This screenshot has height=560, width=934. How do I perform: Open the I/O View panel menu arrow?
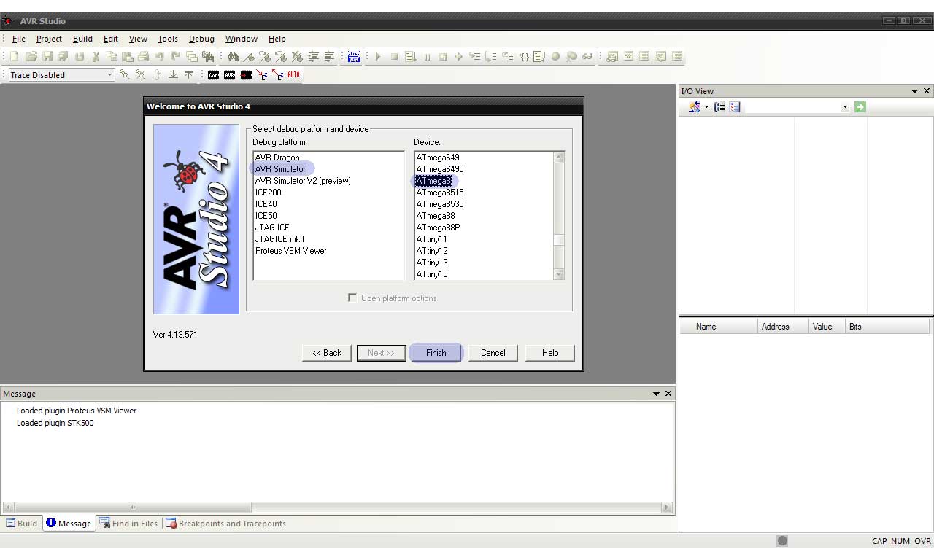(914, 91)
